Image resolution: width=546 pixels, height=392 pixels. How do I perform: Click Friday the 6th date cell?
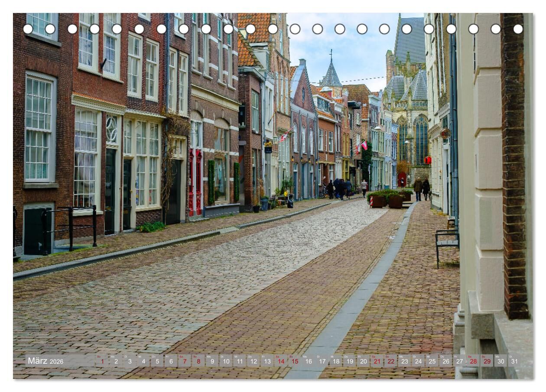click(171, 361)
